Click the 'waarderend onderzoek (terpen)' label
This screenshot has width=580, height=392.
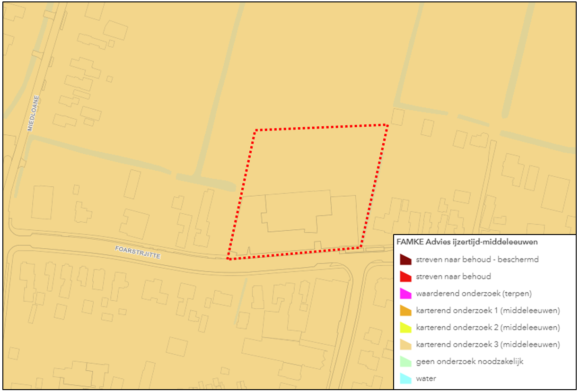point(474,294)
